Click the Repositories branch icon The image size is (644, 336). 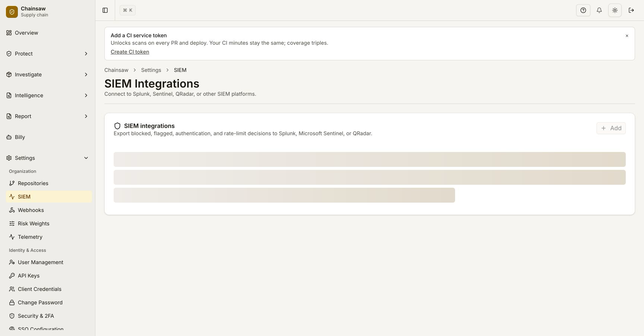tap(12, 183)
